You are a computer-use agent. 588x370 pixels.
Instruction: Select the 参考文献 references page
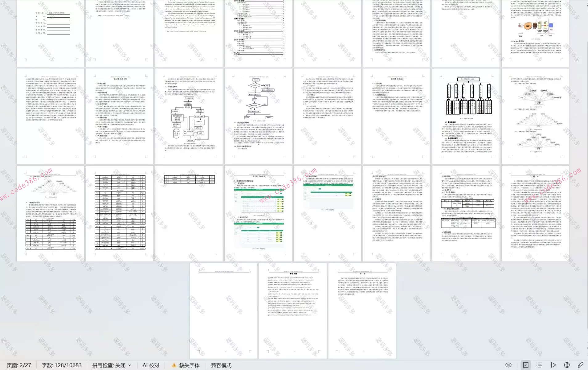pyautogui.click(x=293, y=311)
